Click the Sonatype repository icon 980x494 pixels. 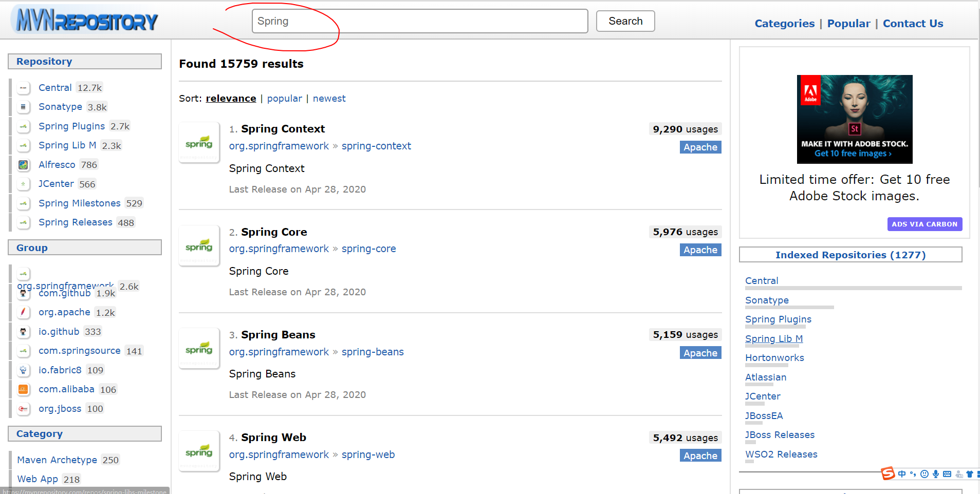coord(23,107)
